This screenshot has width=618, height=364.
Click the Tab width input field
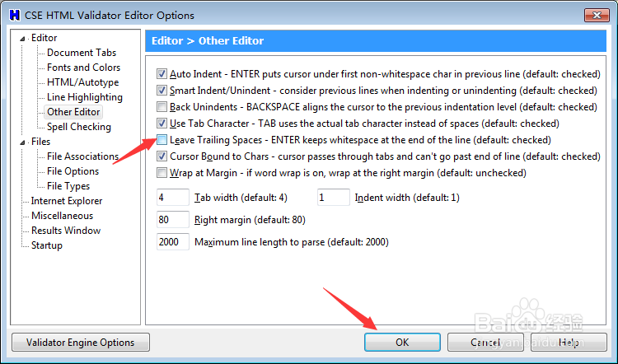pos(173,198)
